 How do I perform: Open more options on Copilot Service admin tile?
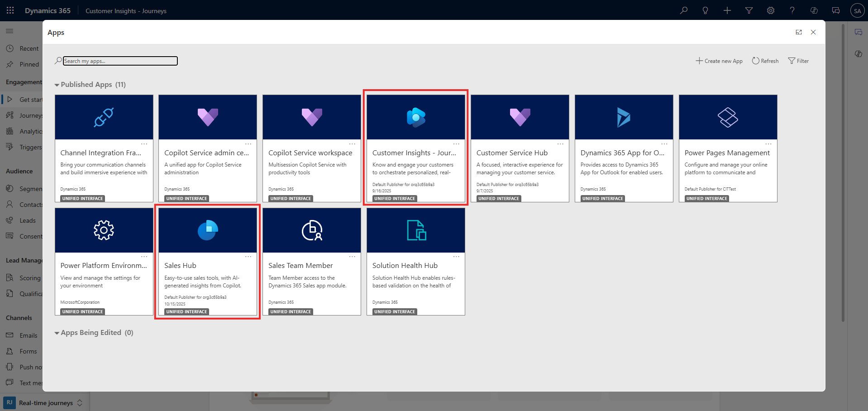(x=248, y=144)
